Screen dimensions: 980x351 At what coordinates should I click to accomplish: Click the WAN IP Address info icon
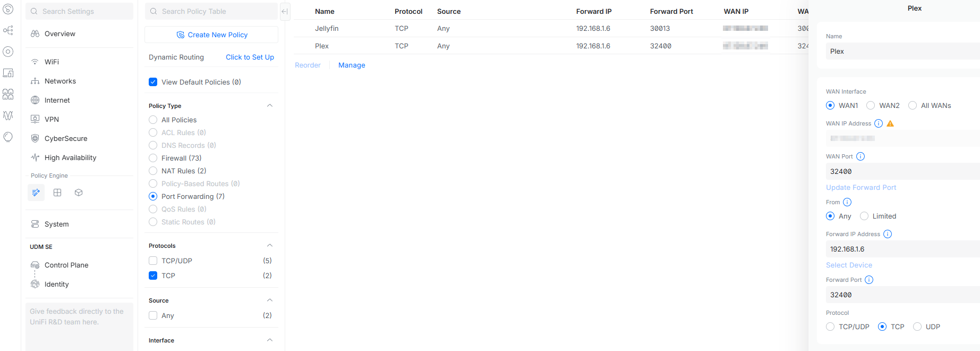(x=879, y=123)
